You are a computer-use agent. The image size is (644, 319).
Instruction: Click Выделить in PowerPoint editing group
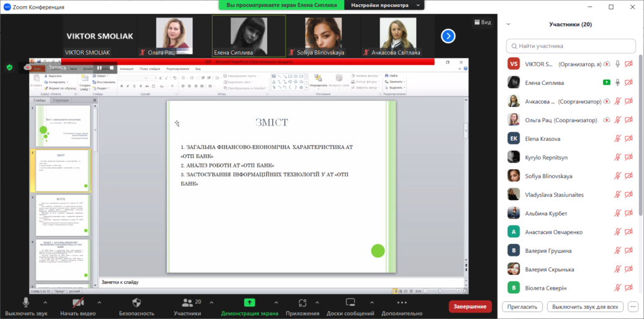point(395,87)
